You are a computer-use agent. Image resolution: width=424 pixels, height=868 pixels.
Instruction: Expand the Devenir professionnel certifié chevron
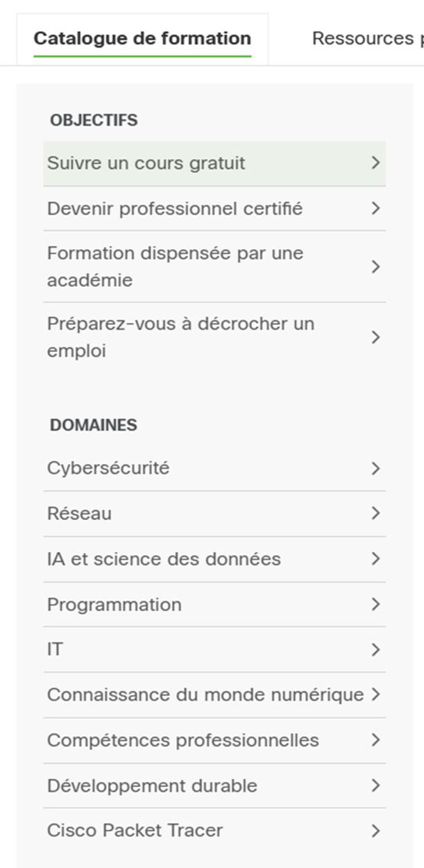point(375,208)
